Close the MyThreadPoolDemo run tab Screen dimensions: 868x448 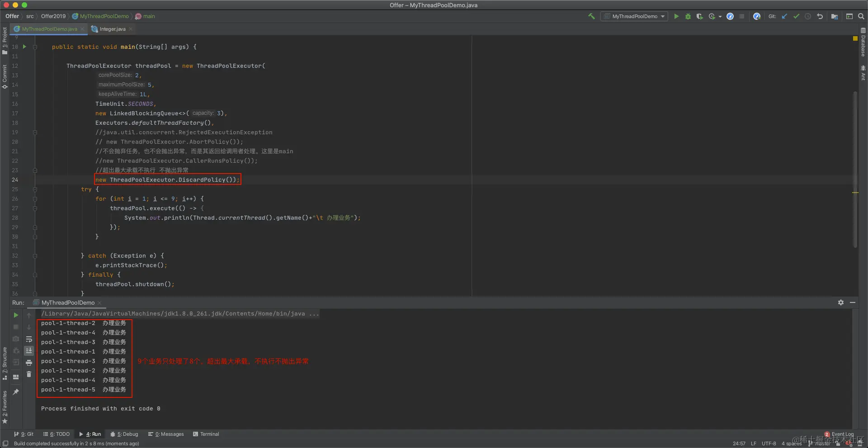point(99,303)
